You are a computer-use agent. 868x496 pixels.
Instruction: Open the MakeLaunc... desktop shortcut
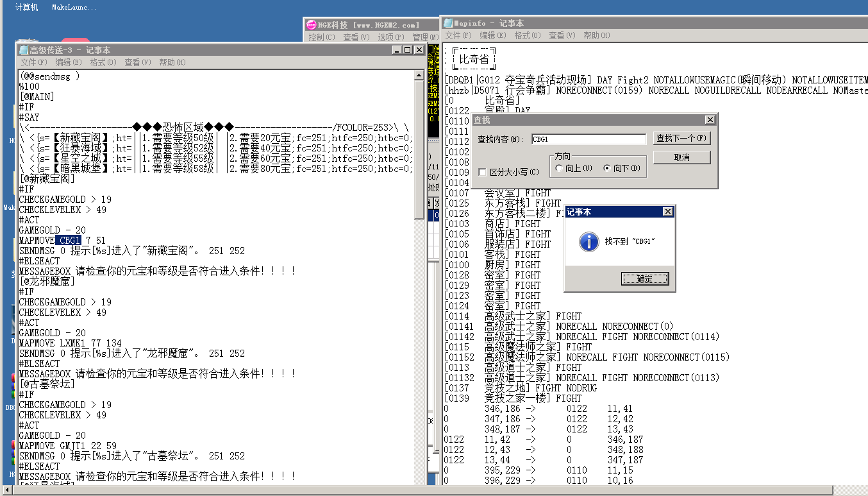click(74, 7)
